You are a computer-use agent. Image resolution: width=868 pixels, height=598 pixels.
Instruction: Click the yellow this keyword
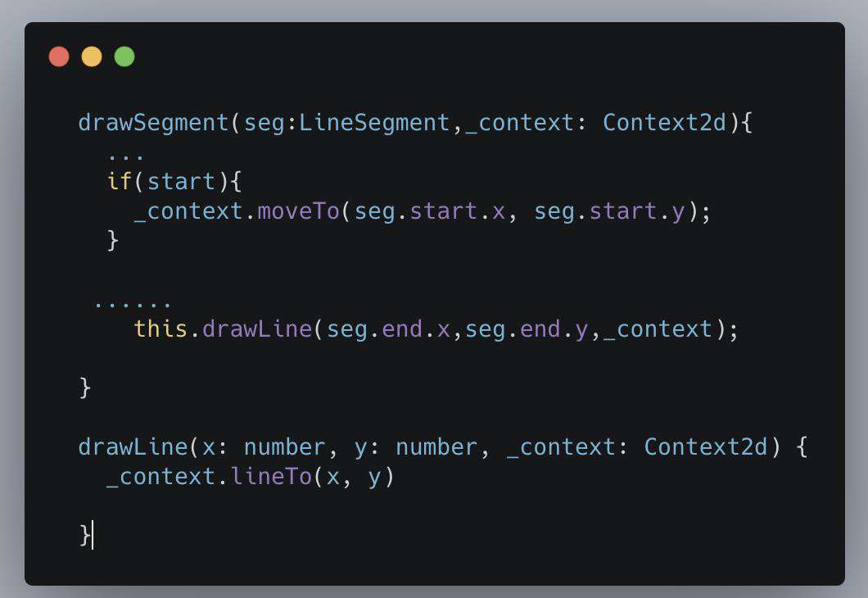click(x=160, y=329)
